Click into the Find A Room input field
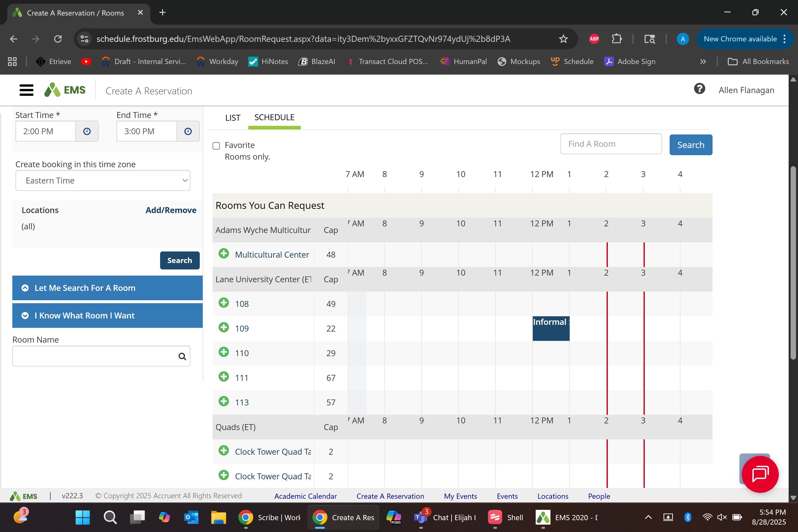This screenshot has height=532, width=798. coord(611,144)
